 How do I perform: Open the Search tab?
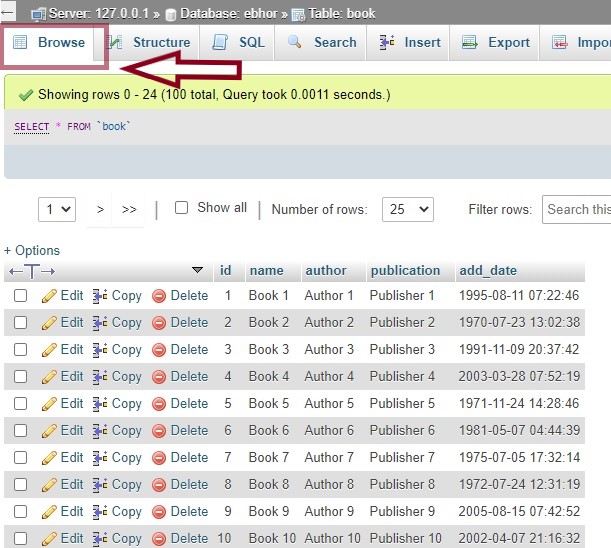point(322,42)
